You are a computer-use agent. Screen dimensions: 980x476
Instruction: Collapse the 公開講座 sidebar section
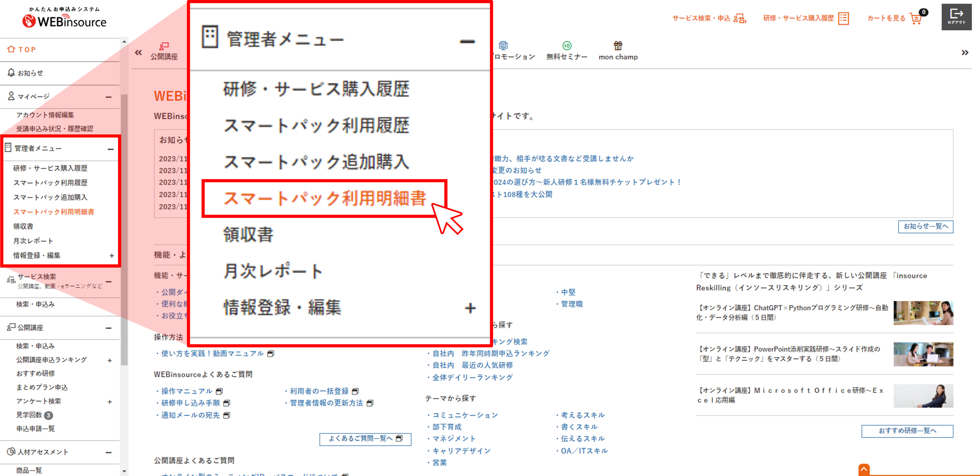tap(109, 328)
